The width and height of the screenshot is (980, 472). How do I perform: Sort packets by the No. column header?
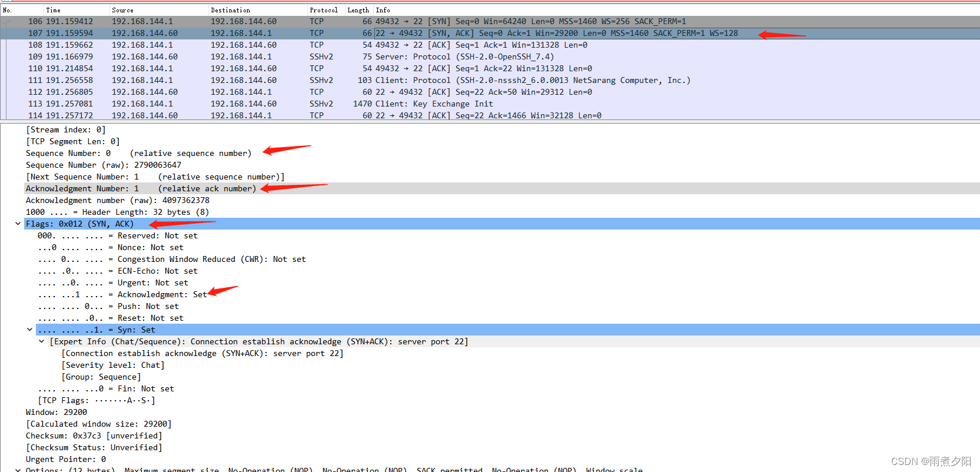point(22,10)
